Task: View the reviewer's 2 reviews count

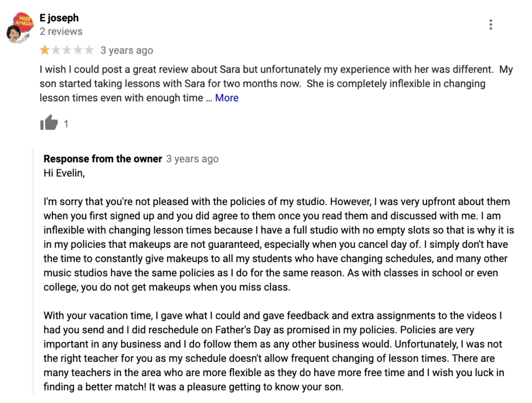Action: [x=61, y=32]
